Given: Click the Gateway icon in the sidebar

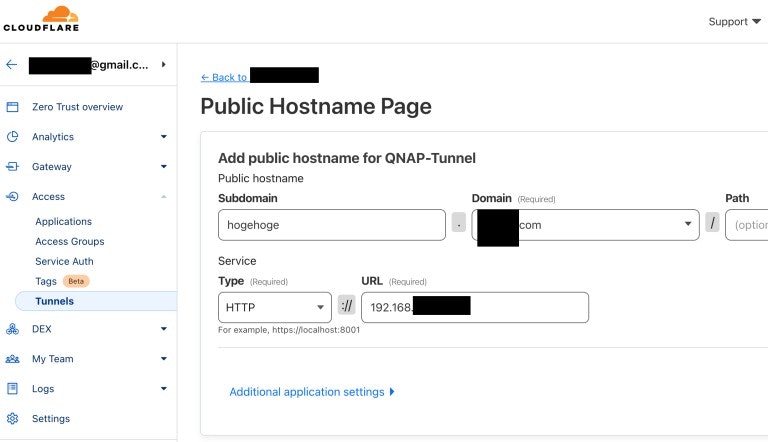Looking at the screenshot, I should pos(12,167).
